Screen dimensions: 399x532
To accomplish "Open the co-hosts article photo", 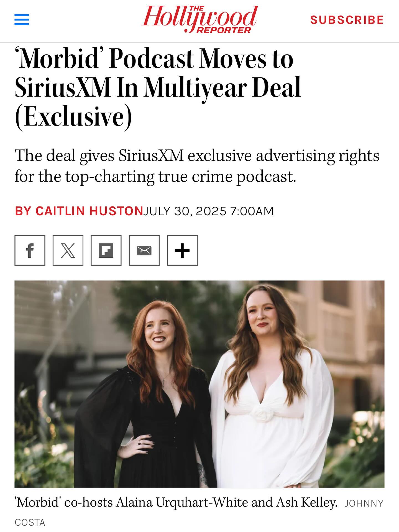I will 199,384.
